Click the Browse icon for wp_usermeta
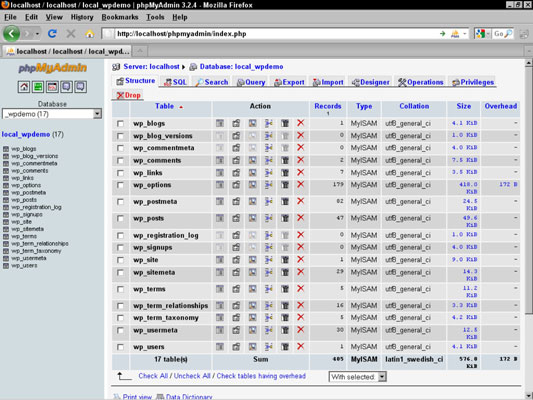533x400 pixels. click(220, 330)
